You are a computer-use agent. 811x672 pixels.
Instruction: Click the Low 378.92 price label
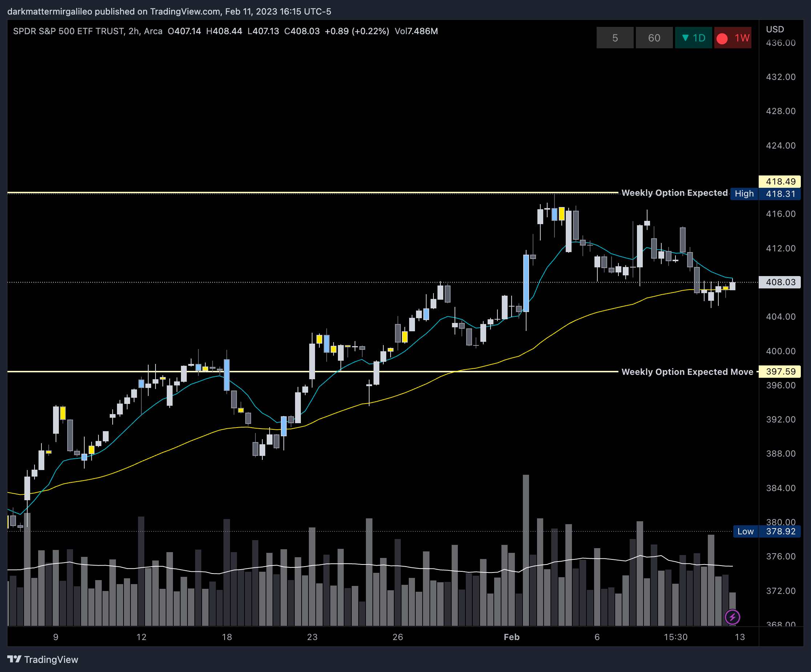(x=767, y=531)
